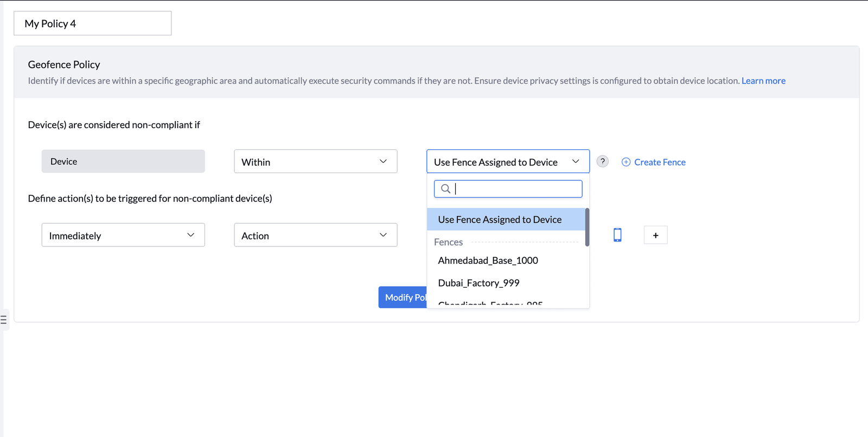Open the Within condition dropdown
This screenshot has height=437, width=868.
point(316,161)
